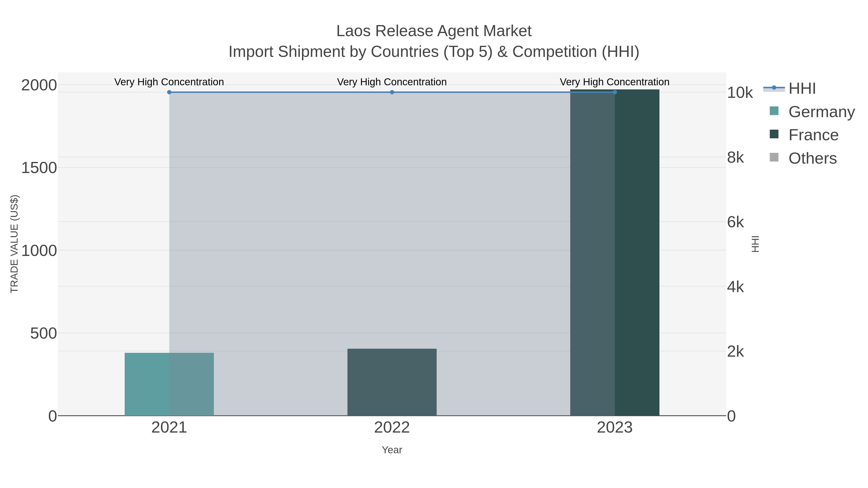This screenshot has height=488, width=868.
Task: Click the Import Shipment by Countries subtitle
Action: pyautogui.click(x=434, y=52)
